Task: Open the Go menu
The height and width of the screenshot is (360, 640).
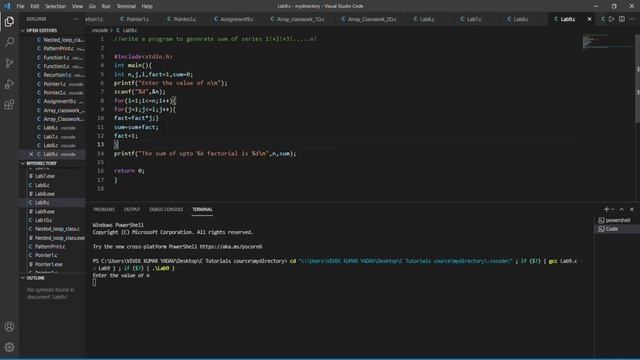Action: pyautogui.click(x=92, y=6)
